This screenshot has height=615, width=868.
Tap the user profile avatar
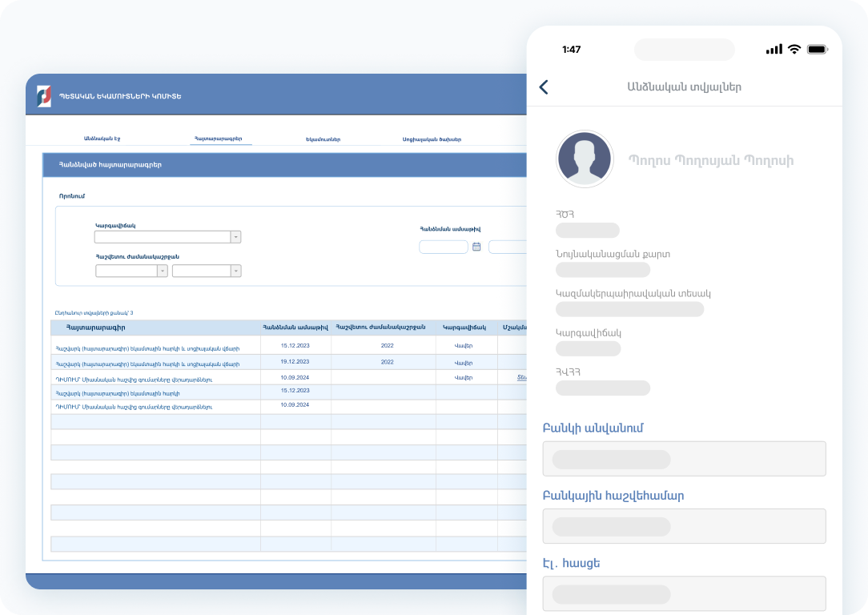(585, 159)
